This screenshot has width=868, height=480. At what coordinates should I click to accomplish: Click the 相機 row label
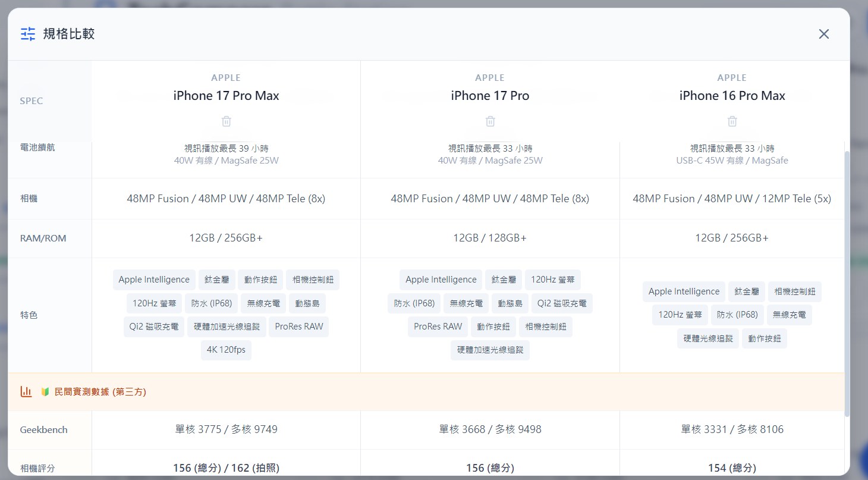click(x=29, y=199)
